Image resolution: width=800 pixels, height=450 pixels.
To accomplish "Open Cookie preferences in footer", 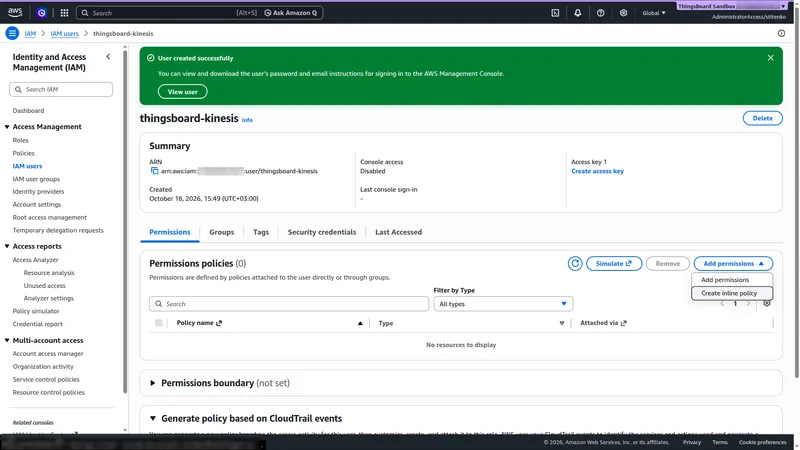I will pyautogui.click(x=762, y=442).
